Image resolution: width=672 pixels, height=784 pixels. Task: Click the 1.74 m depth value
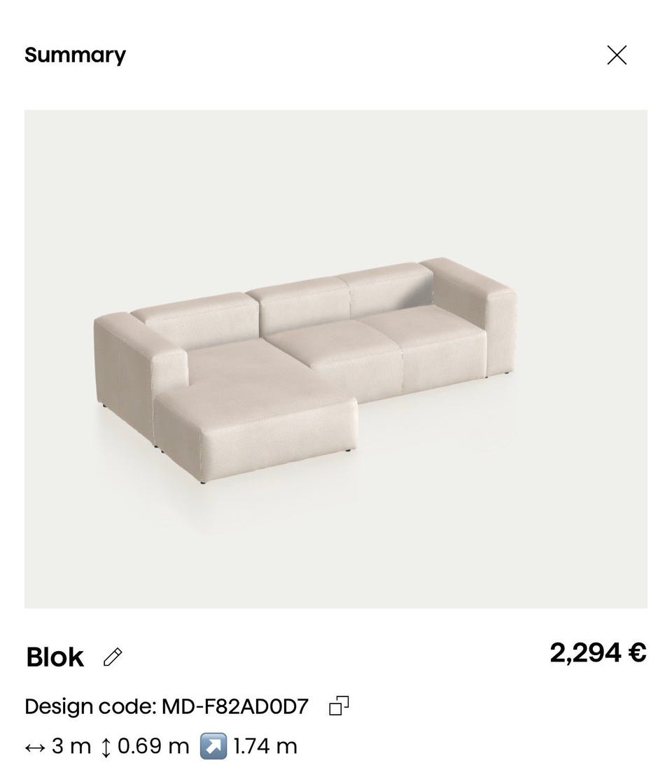point(265,746)
